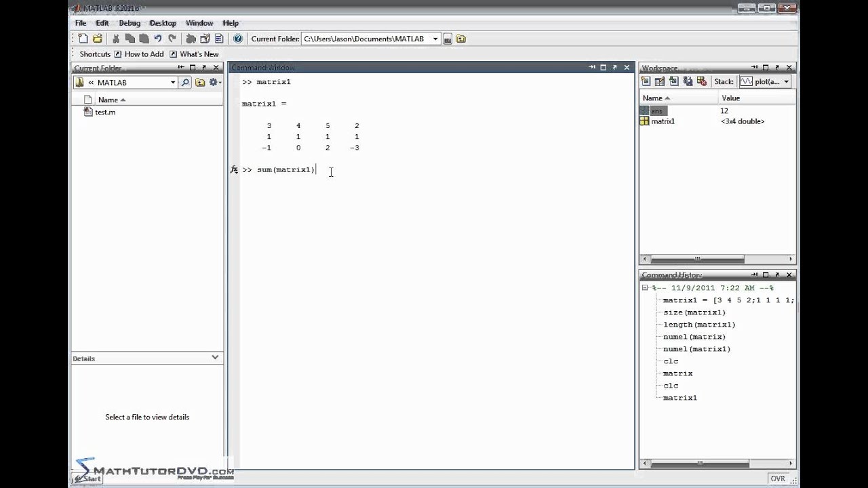Screen dimensions: 868x488
Task: Click the OVR status bar indicator
Action: point(778,479)
